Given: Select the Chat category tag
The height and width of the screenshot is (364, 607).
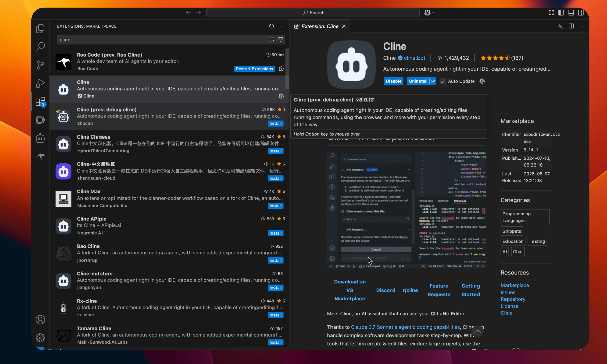Looking at the screenshot, I should 518,252.
